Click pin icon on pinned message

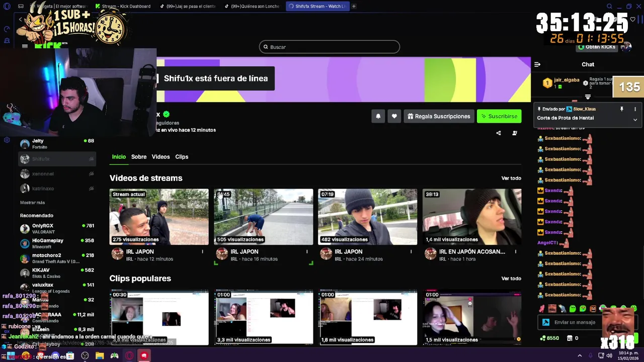point(622,109)
